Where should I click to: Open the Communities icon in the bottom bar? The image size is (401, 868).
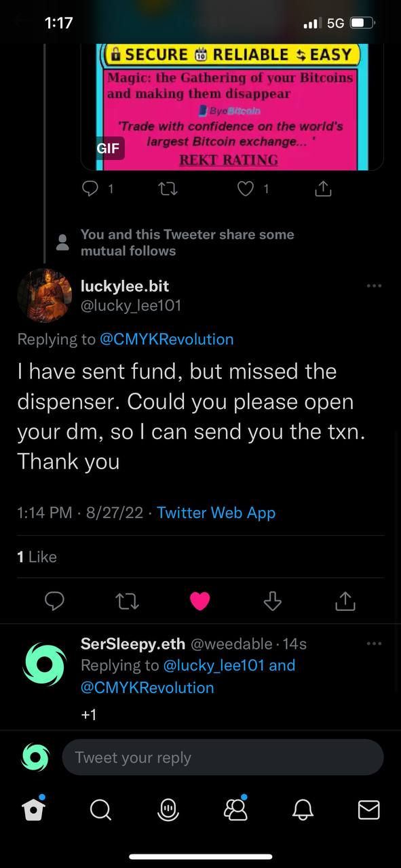(235, 808)
